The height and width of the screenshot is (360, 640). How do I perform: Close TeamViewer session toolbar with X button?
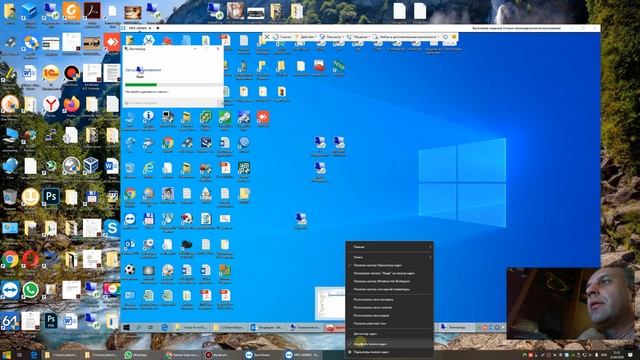(x=267, y=37)
